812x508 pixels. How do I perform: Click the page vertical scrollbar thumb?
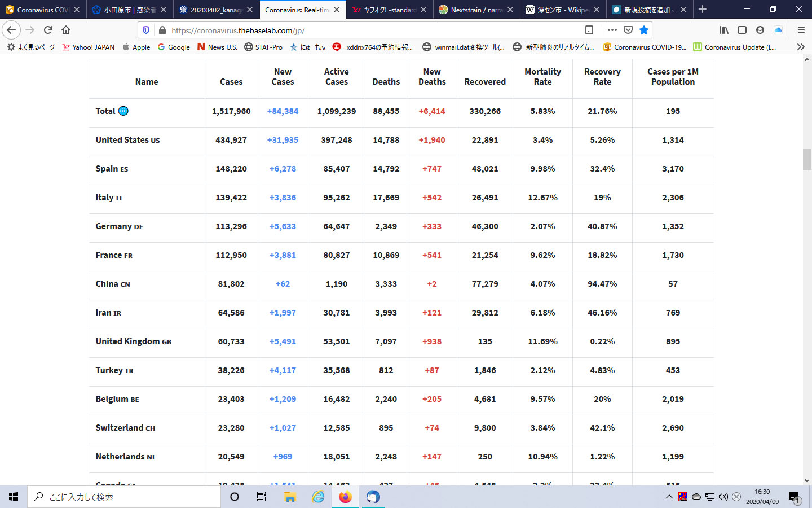pyautogui.click(x=807, y=159)
